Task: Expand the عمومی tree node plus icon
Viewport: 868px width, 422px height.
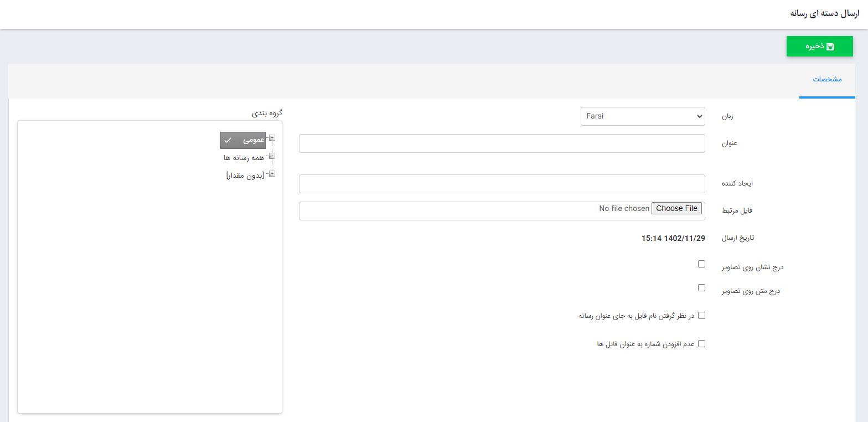Action: click(271, 138)
